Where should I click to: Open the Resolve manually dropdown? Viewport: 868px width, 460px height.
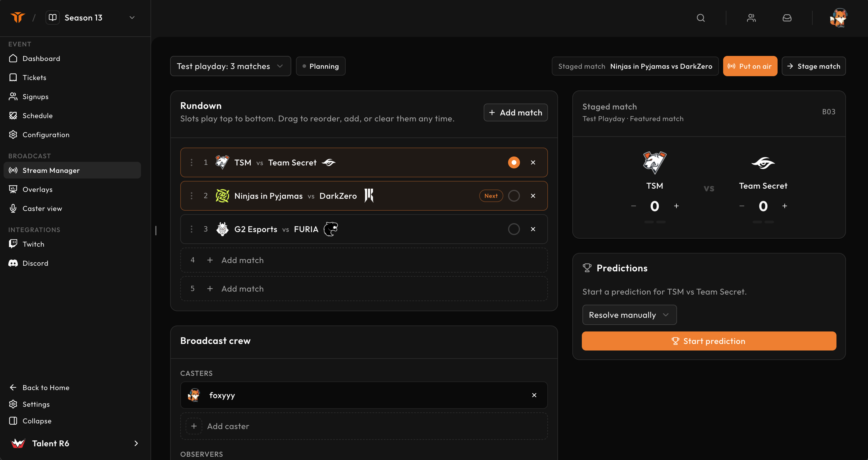(x=629, y=315)
